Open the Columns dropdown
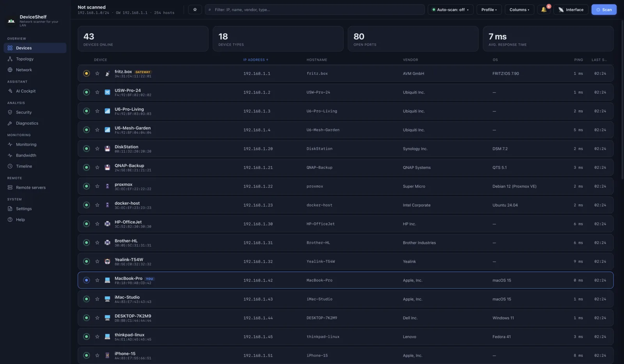The width and height of the screenshot is (624, 364). 519,10
